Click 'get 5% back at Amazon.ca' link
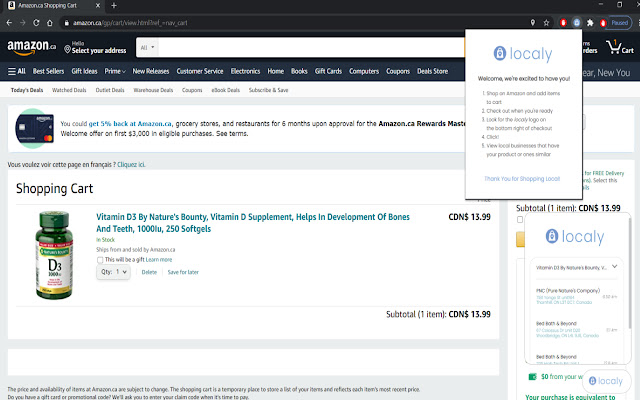This screenshot has width=640, height=400. (130, 124)
